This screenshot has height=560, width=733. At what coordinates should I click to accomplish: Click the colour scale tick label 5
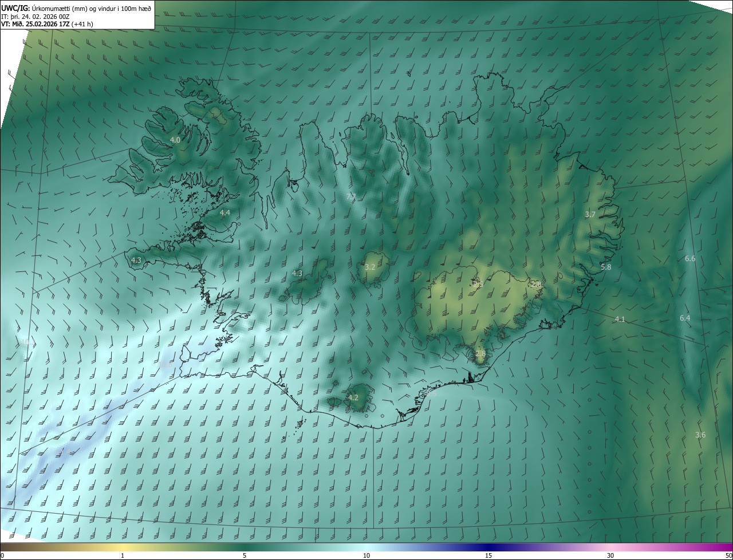tap(245, 555)
